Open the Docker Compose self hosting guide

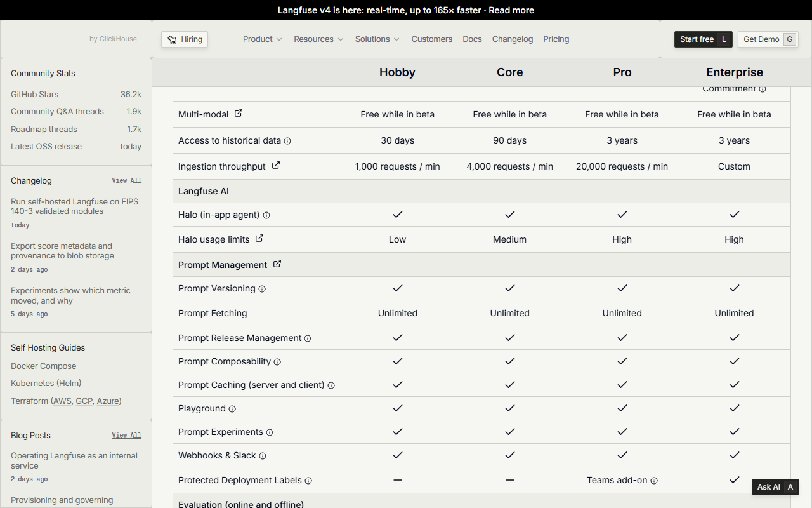point(44,366)
